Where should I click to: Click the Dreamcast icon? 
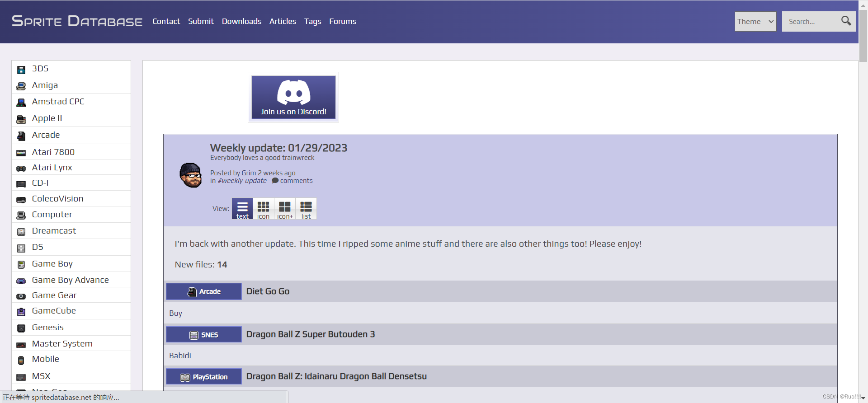(x=21, y=232)
